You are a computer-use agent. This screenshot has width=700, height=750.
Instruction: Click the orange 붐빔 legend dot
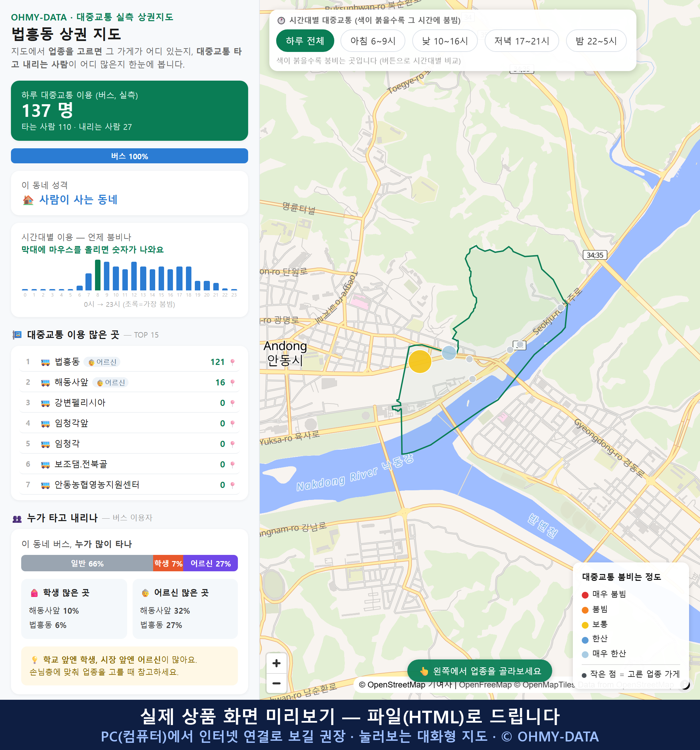(585, 610)
